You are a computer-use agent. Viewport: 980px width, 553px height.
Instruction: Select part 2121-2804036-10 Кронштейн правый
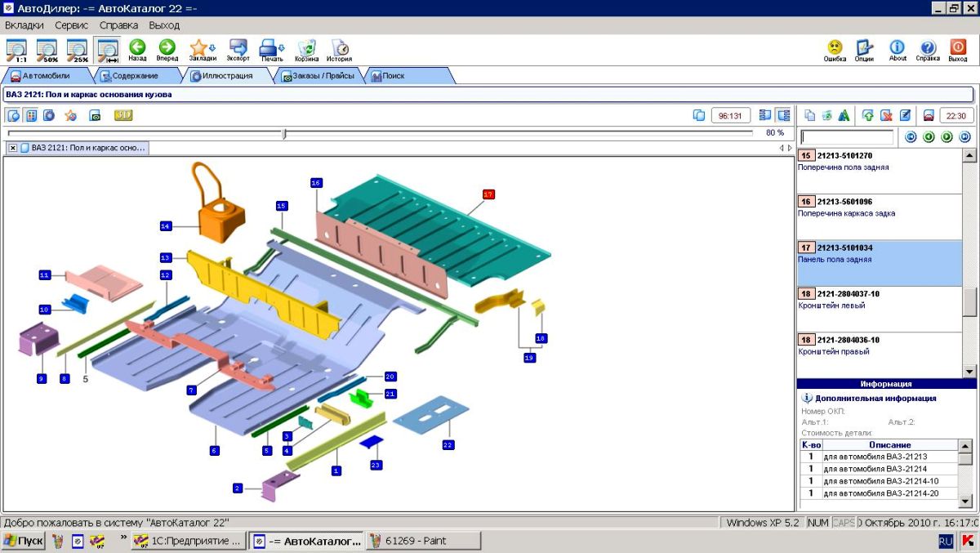click(x=880, y=355)
